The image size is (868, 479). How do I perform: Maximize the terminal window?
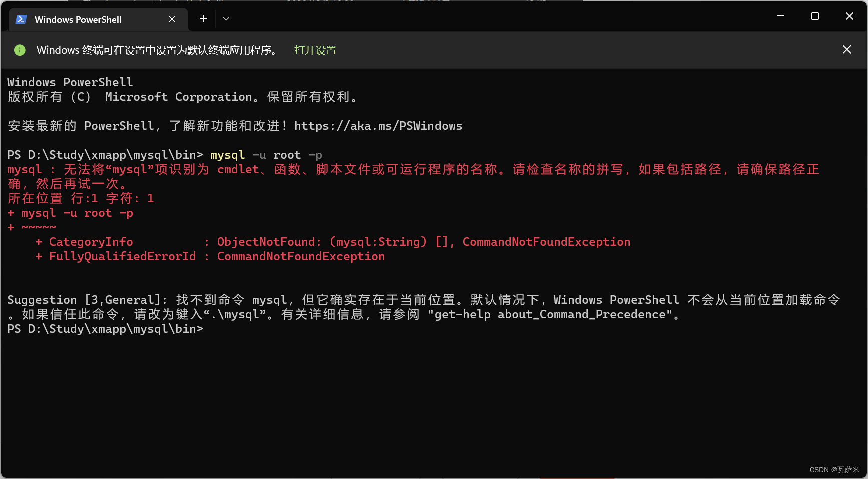(814, 16)
